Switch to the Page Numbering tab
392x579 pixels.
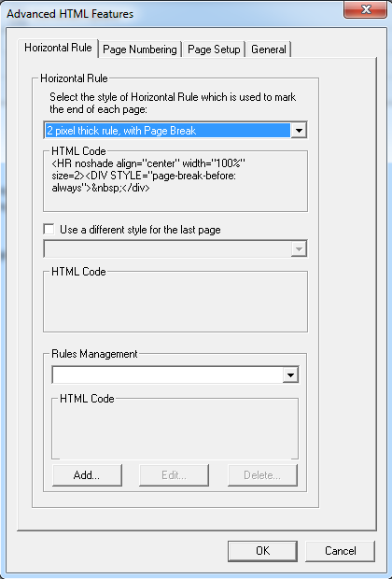point(139,49)
